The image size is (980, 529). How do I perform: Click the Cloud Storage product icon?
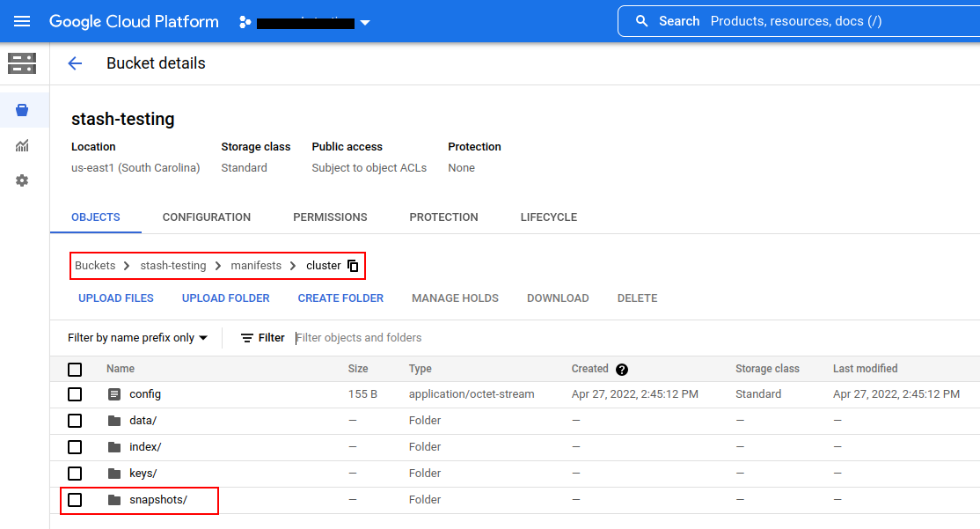coord(22,63)
